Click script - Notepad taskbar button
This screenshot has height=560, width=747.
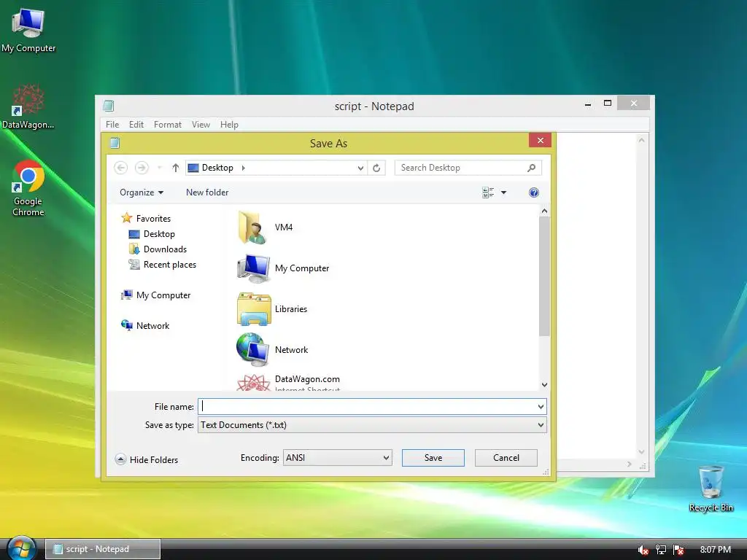(x=103, y=549)
